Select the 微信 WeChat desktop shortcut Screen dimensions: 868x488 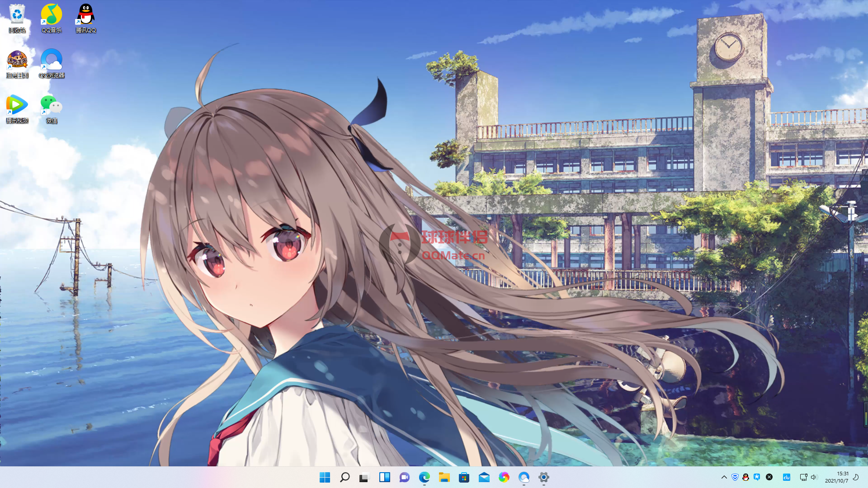pos(52,108)
